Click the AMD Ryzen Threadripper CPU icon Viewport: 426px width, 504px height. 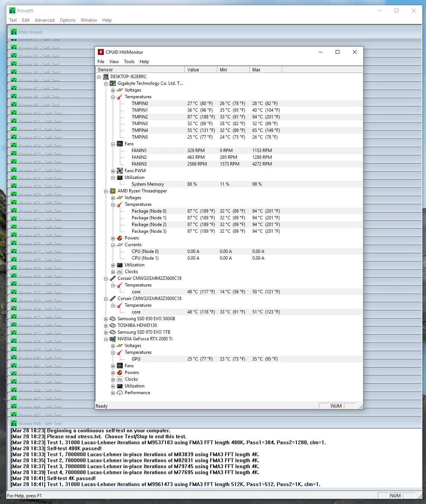[x=113, y=191]
